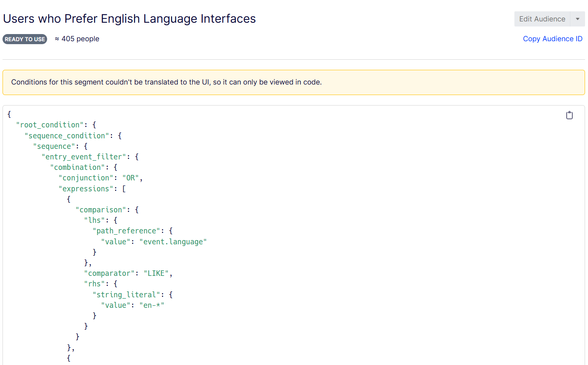Screen dimensions: 588x365
Task: Click the "entry_event_filter" key in code
Action: click(x=84, y=157)
